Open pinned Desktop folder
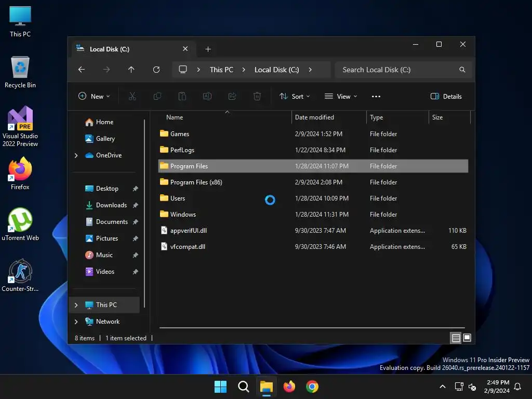This screenshot has width=532, height=399. tap(107, 189)
